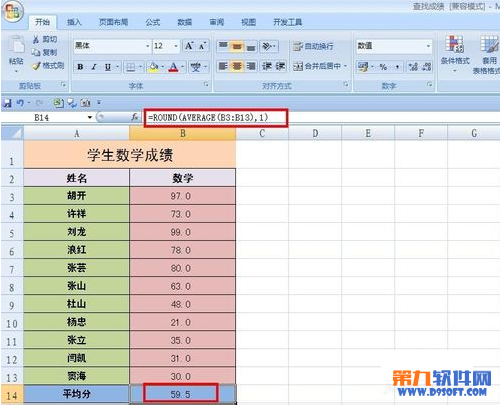The height and width of the screenshot is (407, 500).
Task: Toggle top vertical align
Action: point(223,46)
